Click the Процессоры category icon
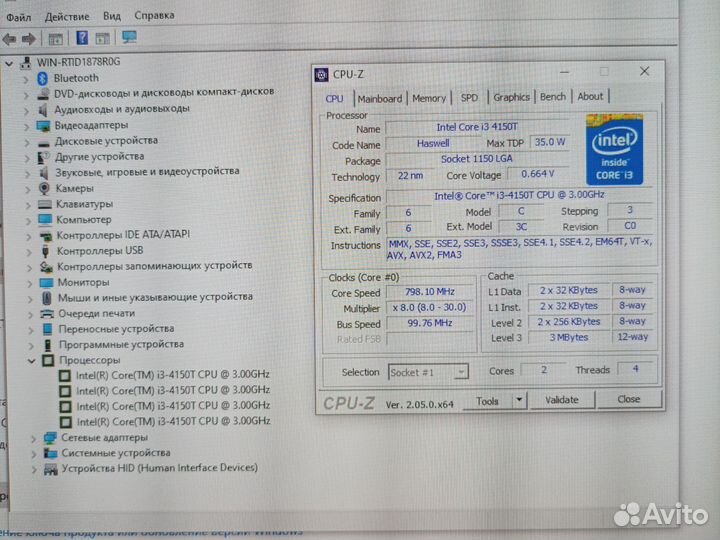The height and width of the screenshot is (540, 720). [48, 361]
